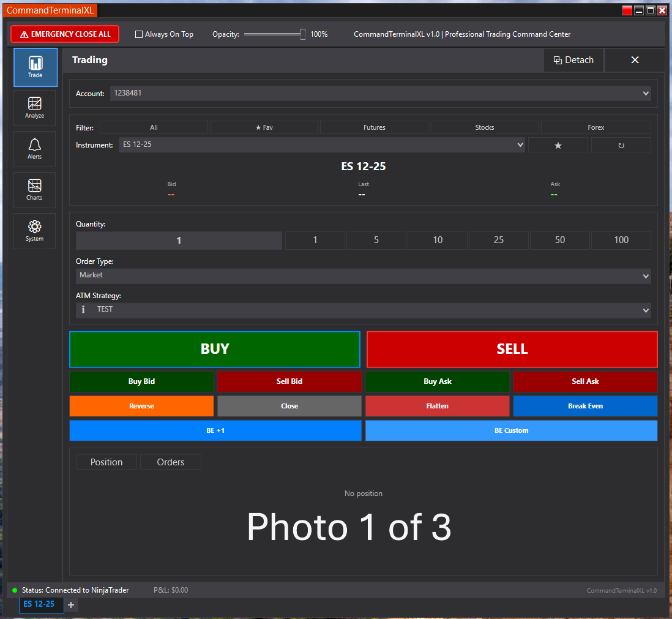
Task: Open the Charts sidebar icon
Action: click(35, 190)
